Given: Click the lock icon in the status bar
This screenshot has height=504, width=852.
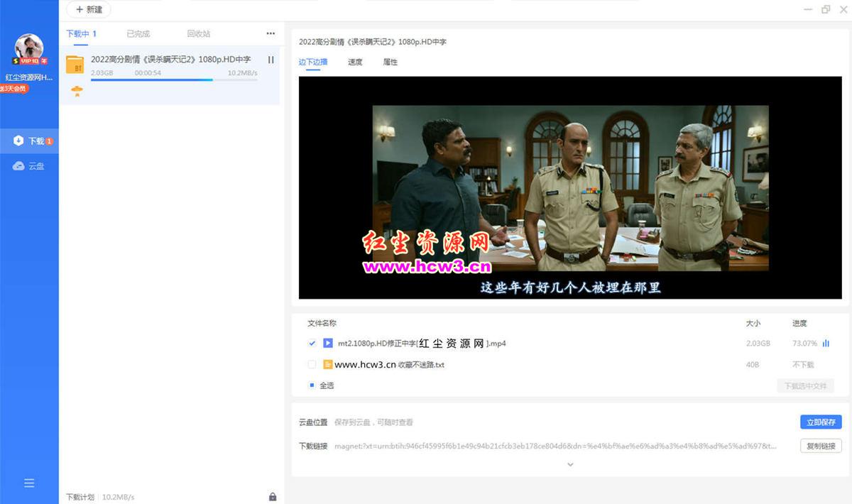Looking at the screenshot, I should coord(273,497).
